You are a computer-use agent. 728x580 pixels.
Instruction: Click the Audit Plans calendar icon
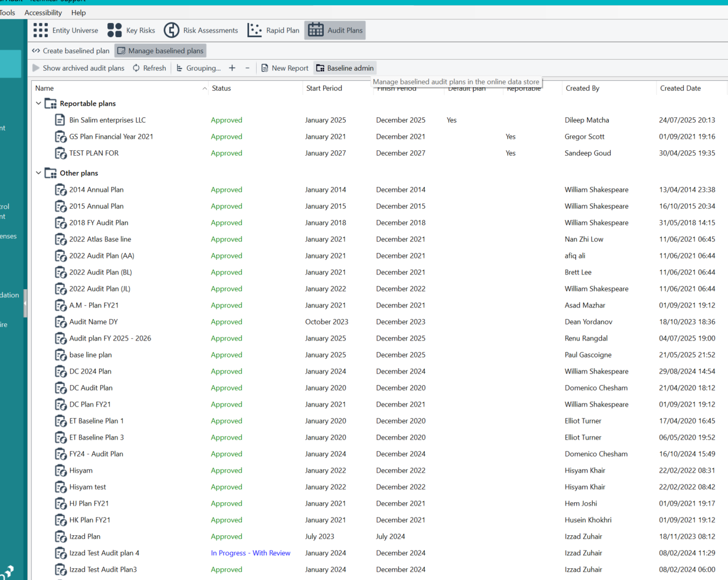pyautogui.click(x=316, y=30)
